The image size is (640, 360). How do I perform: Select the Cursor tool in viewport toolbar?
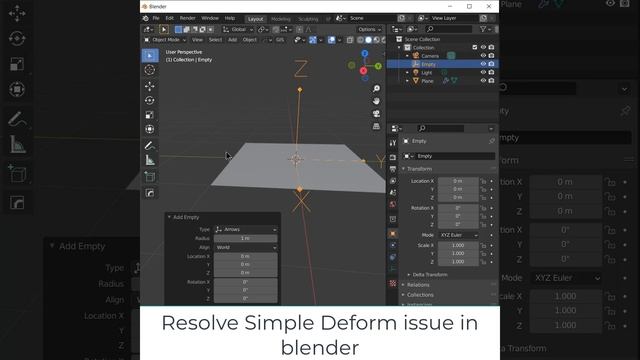coord(150,70)
